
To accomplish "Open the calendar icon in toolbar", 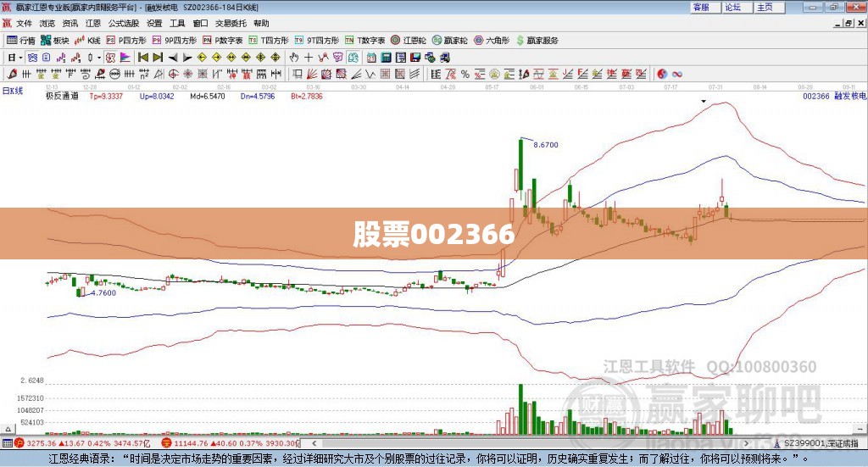I will coord(371,58).
